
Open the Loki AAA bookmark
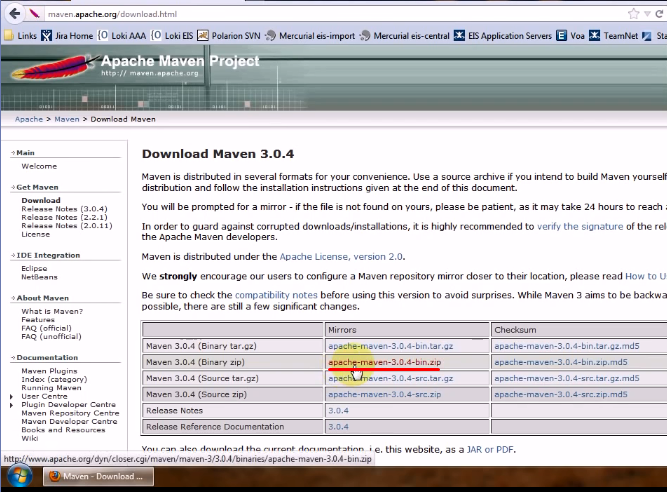(122, 36)
